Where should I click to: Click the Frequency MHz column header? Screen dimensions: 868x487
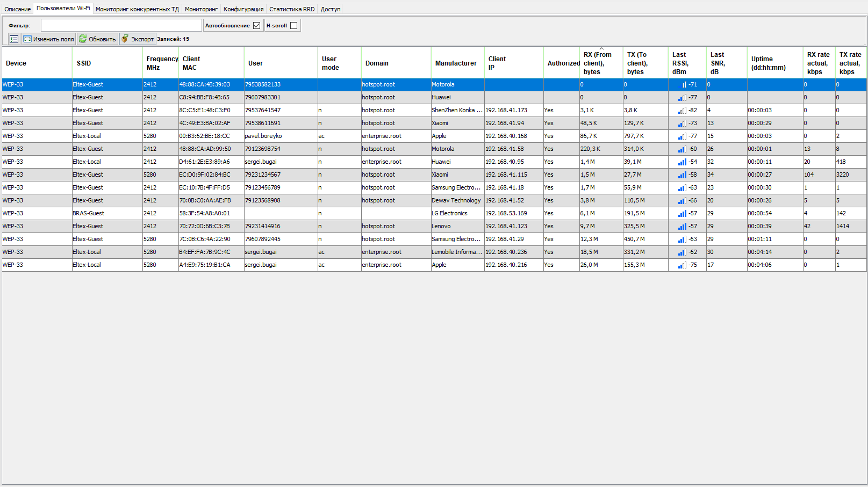(161, 63)
